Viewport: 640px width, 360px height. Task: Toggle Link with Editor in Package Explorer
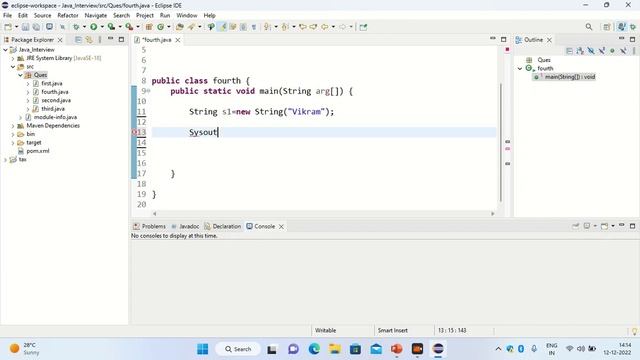89,40
